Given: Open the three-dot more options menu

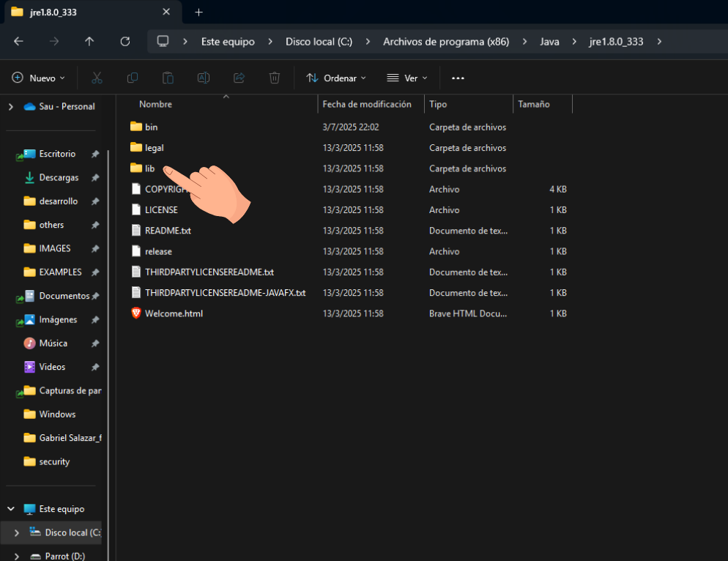Looking at the screenshot, I should 458,78.
